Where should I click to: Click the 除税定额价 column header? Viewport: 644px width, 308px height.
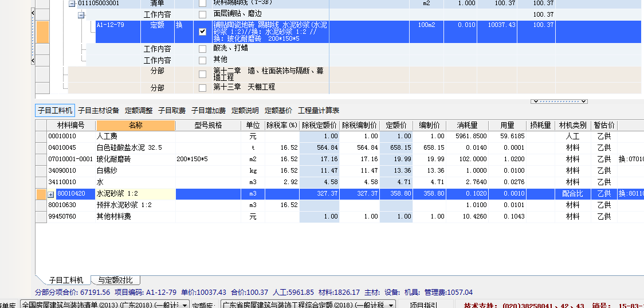coord(320,126)
